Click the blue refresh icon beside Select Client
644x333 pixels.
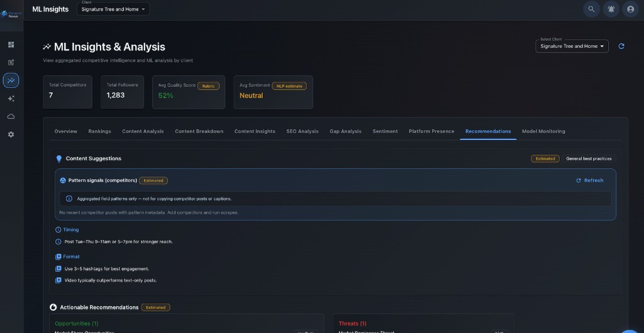[621, 46]
